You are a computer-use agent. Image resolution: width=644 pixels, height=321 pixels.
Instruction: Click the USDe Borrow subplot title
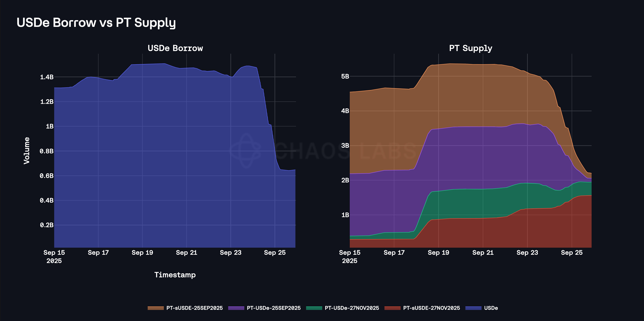point(175,48)
